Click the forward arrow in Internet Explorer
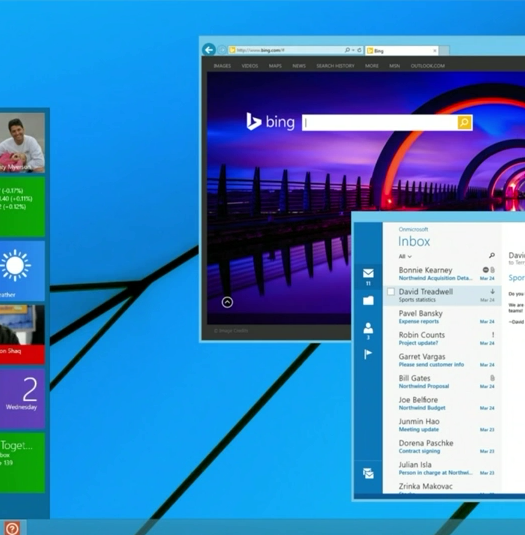The image size is (525, 535). click(x=222, y=50)
